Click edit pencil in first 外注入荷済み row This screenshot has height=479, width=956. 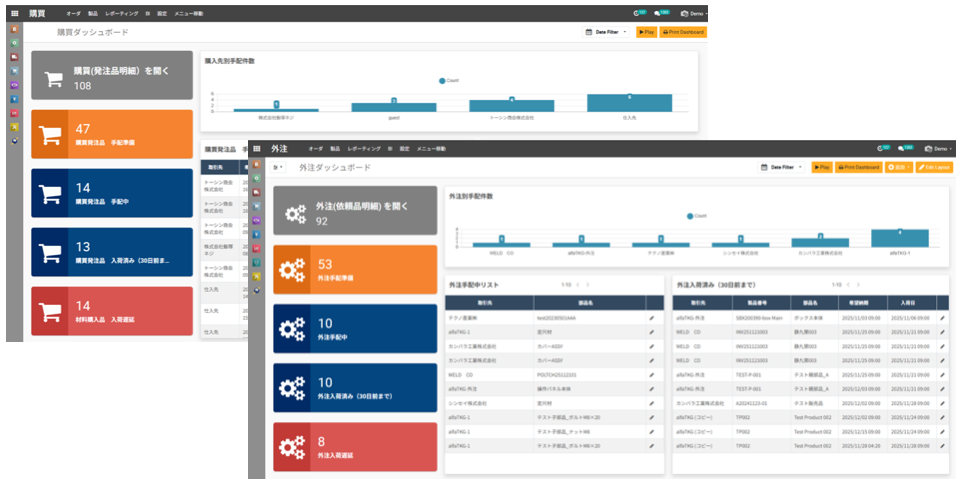[x=941, y=317]
